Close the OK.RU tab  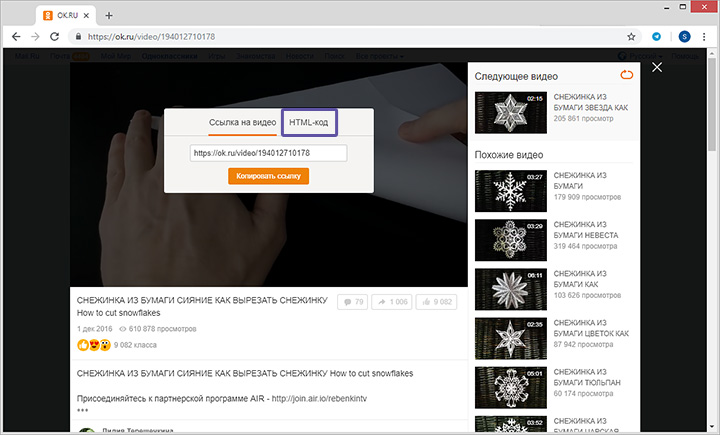pyautogui.click(x=86, y=16)
